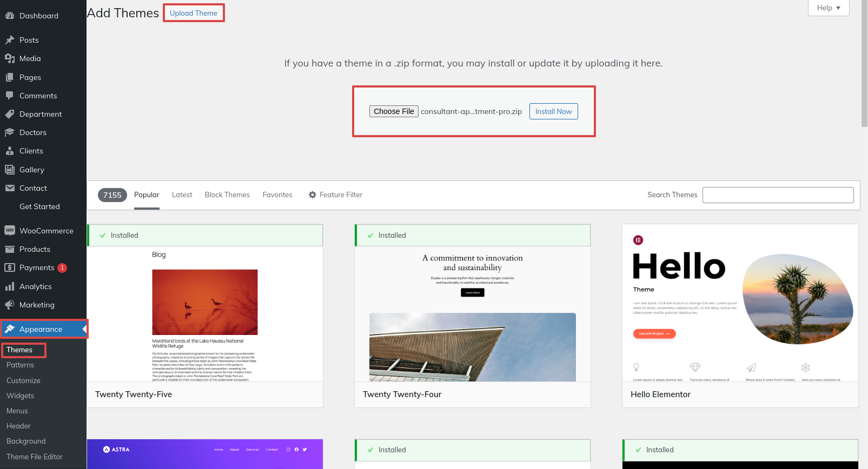Click the selected zip file name text
This screenshot has width=868, height=469.
click(x=471, y=112)
